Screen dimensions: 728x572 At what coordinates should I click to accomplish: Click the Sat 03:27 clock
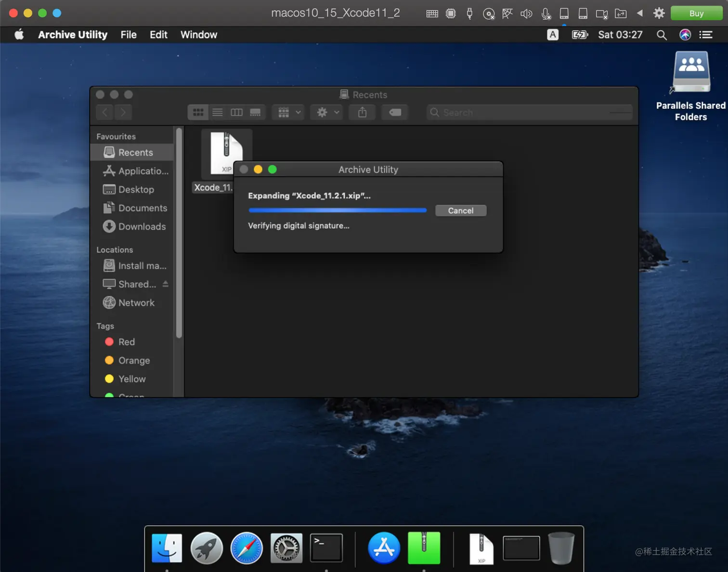click(x=620, y=35)
